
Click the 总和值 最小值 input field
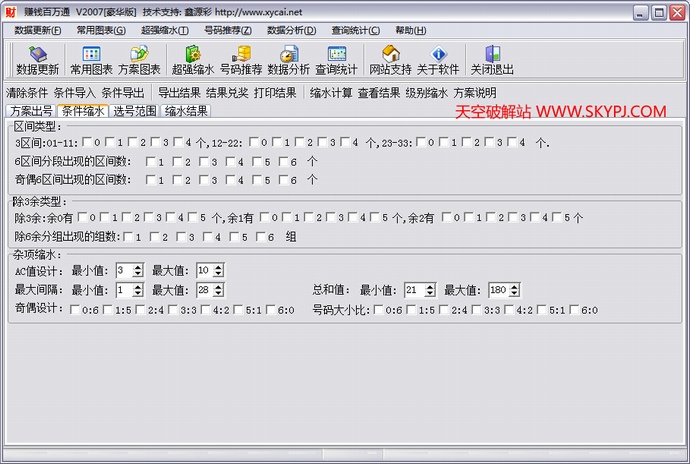pos(413,290)
